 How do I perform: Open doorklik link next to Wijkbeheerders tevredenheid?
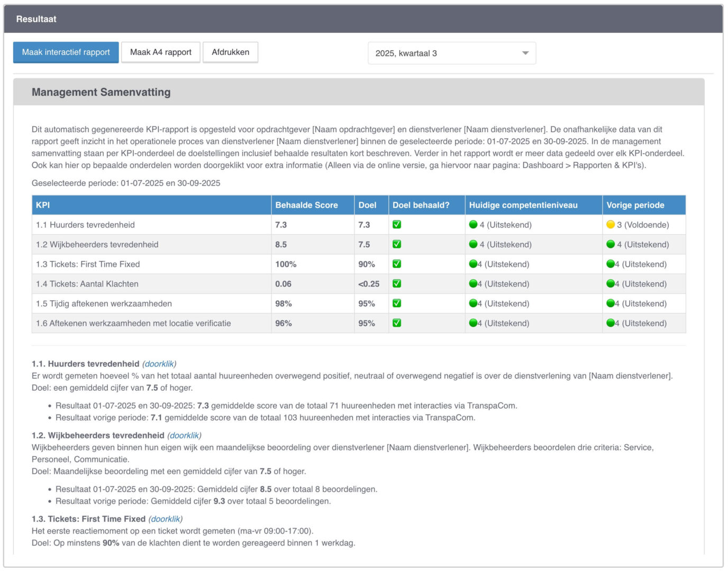[x=184, y=436]
